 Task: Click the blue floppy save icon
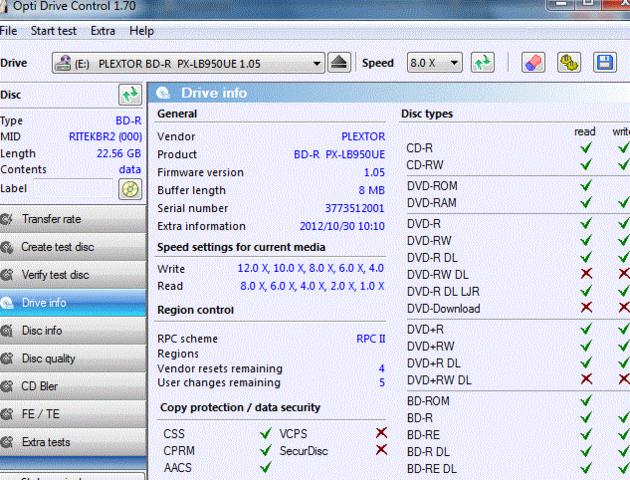605,63
